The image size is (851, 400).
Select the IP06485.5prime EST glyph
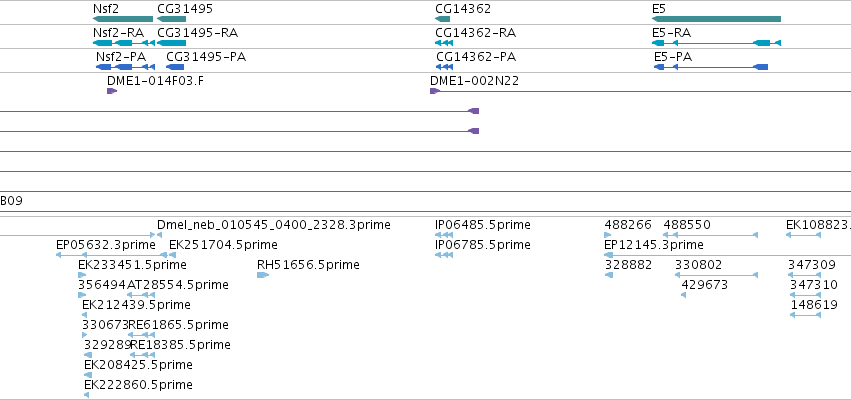click(x=444, y=235)
